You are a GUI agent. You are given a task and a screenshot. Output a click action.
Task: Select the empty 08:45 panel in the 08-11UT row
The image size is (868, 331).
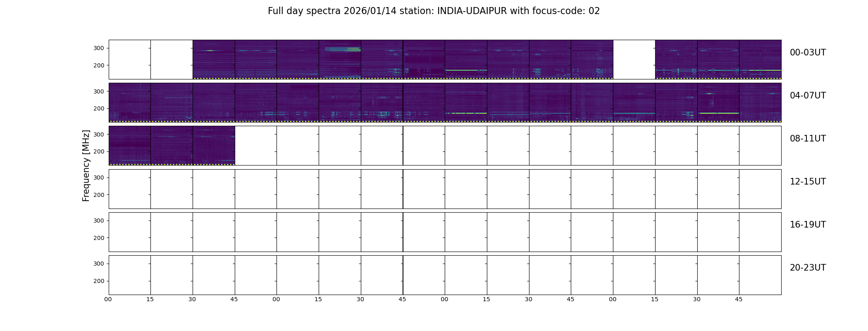[256, 146]
